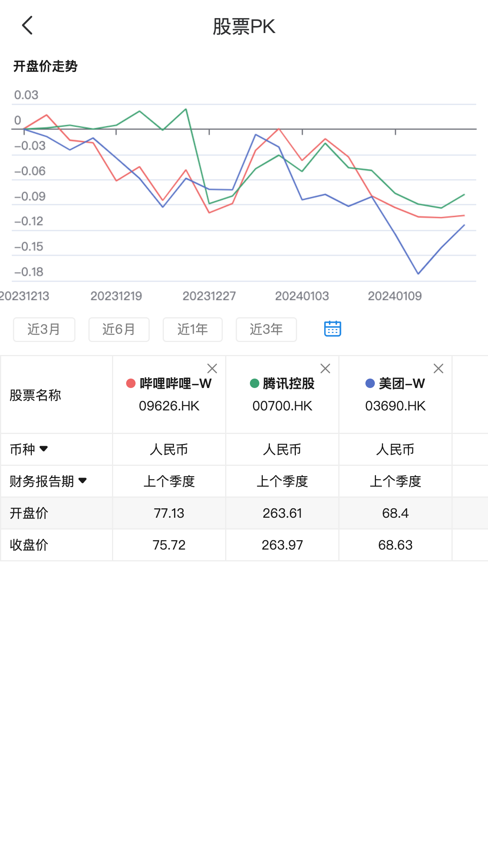The image size is (488, 868).
Task: Select the 开盘价 row label
Action: (29, 513)
